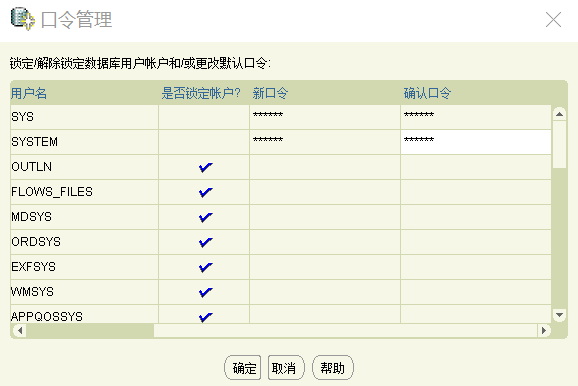Select the EXFSYS username cell
Viewport: 578px width, 386px height.
click(x=84, y=267)
